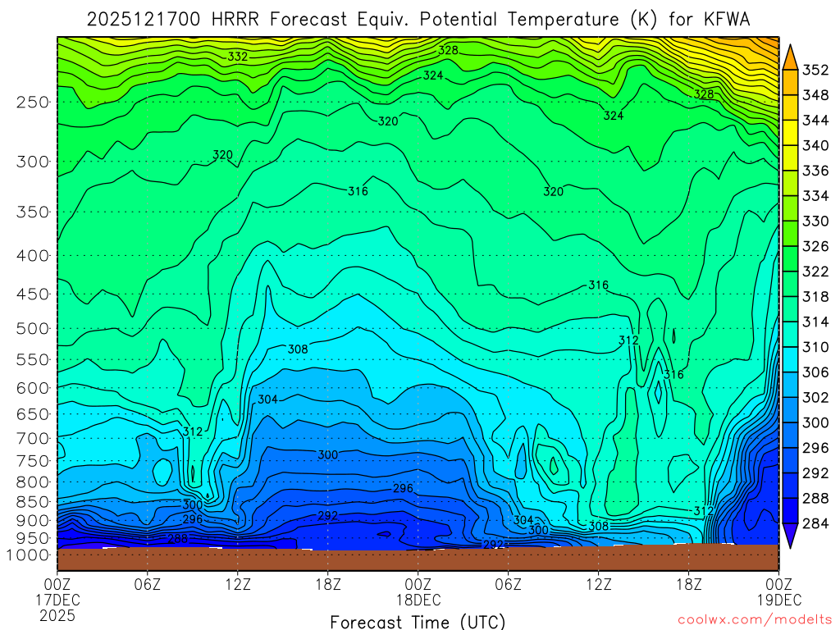Click the colorbar label 352

[x=815, y=70]
